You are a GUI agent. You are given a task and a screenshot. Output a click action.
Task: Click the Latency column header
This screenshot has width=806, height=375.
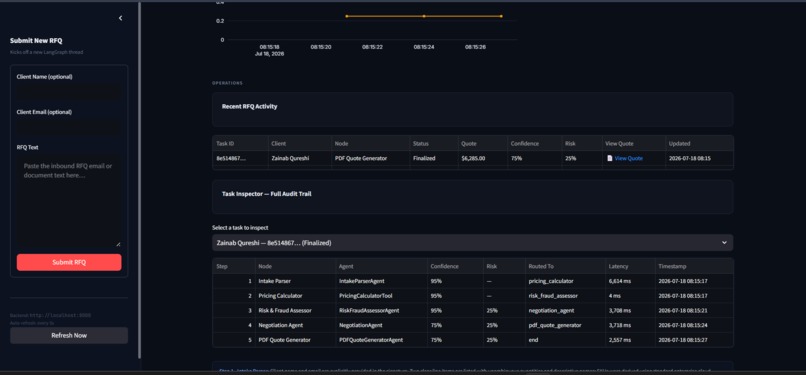[630, 267]
